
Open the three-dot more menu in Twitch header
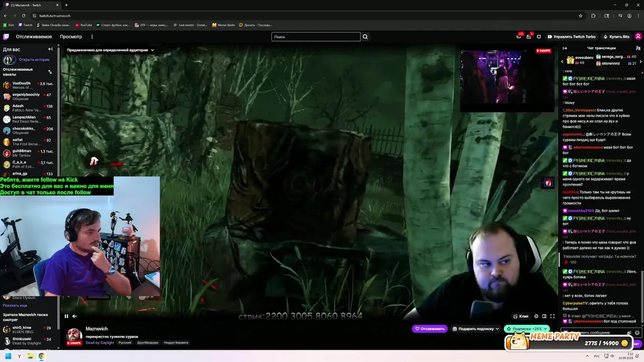pyautogui.click(x=92, y=37)
